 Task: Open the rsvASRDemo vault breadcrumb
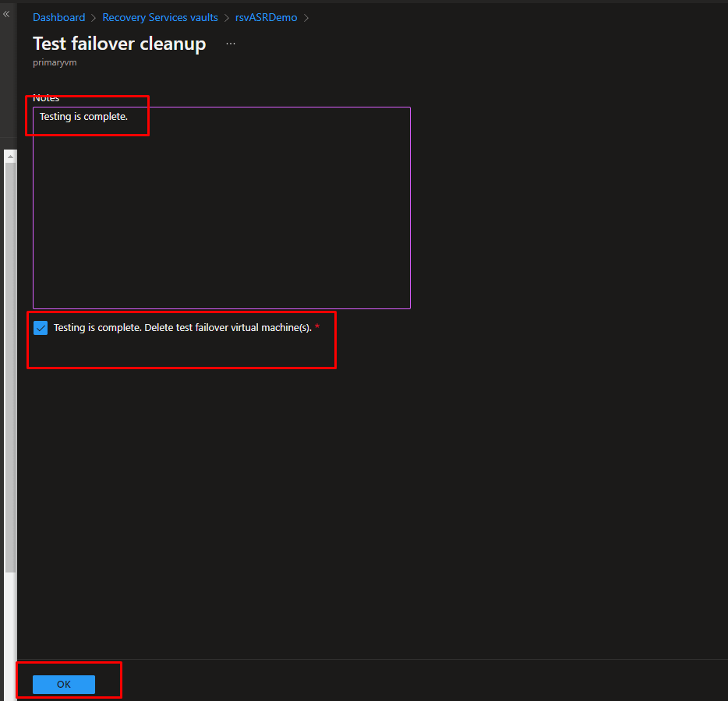pos(266,18)
